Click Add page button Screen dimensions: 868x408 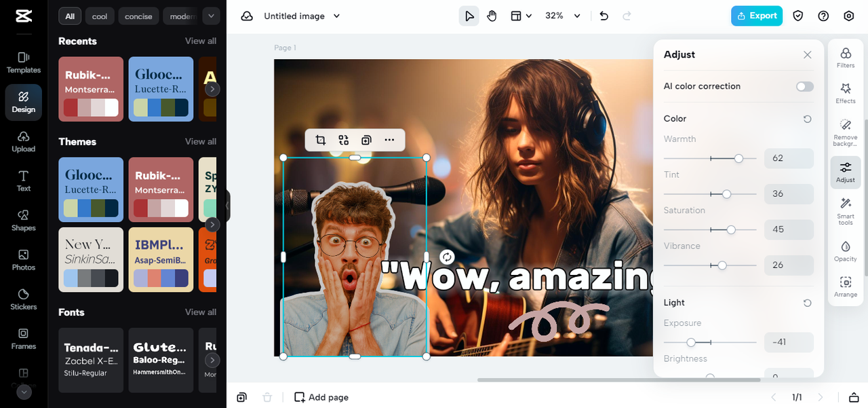(321, 397)
